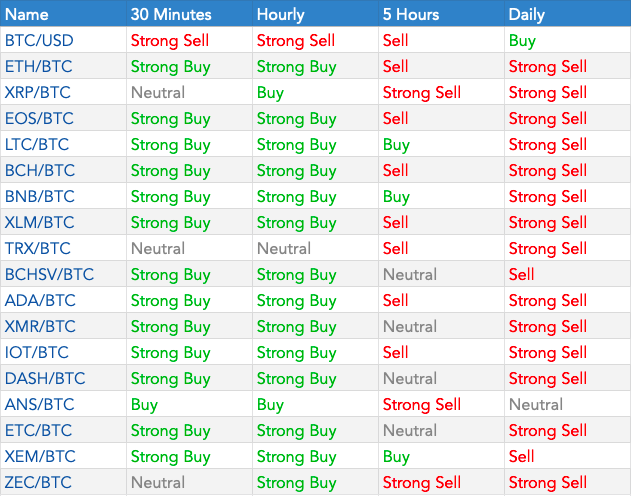Click the ZEC/BTC pair link

[38, 483]
